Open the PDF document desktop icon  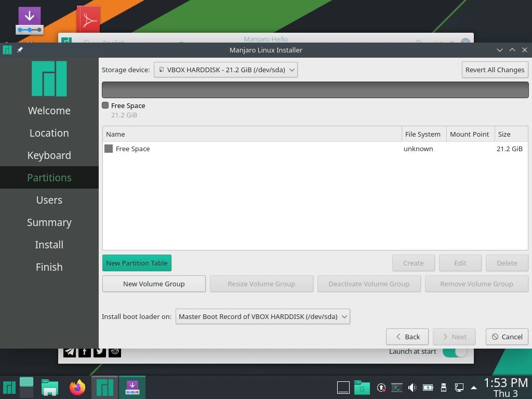(88, 20)
